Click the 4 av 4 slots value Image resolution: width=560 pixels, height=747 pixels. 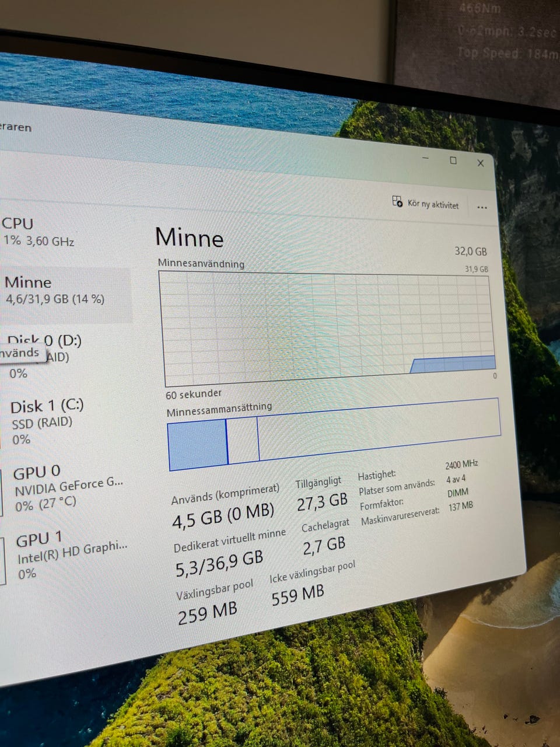coord(456,479)
